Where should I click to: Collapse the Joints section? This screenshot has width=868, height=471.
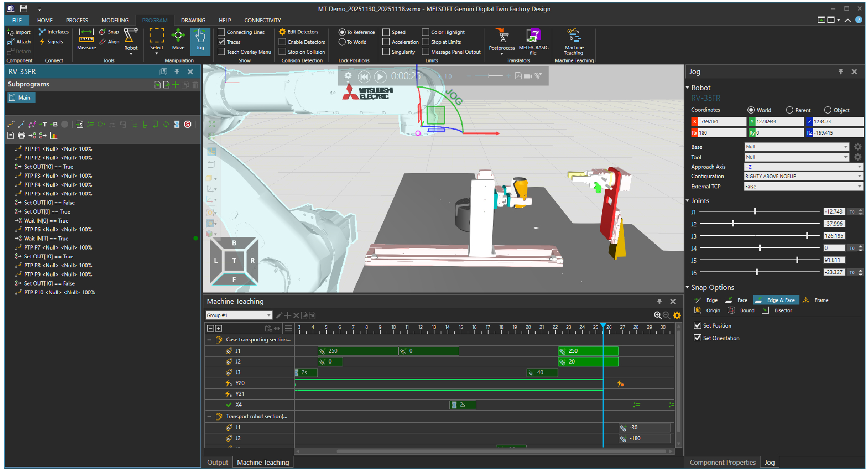tap(687, 201)
